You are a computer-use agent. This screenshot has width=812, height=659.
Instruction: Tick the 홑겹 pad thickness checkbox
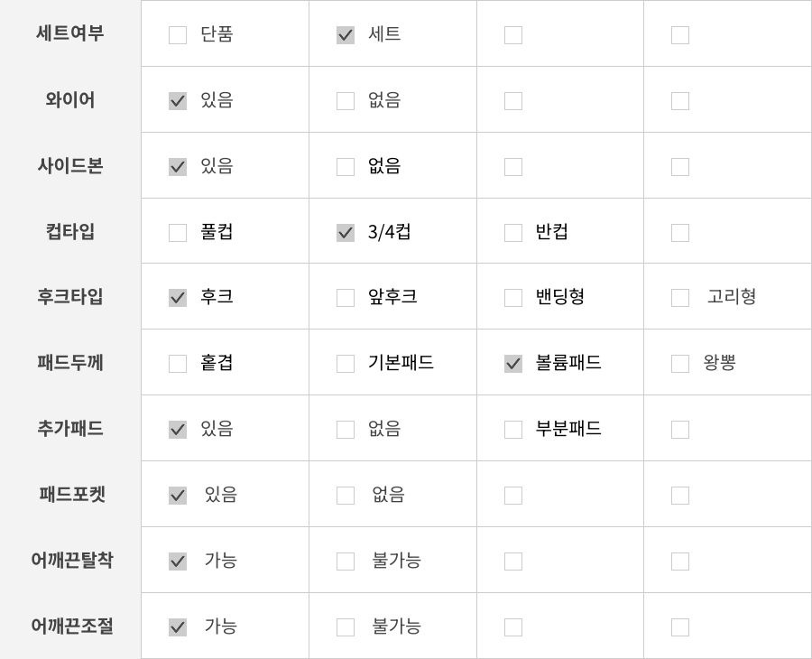178,364
